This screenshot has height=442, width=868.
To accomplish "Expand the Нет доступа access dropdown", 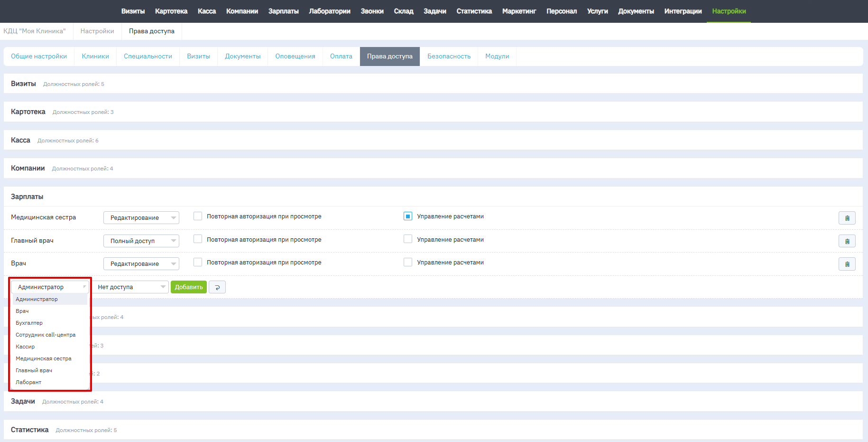I will click(x=130, y=287).
